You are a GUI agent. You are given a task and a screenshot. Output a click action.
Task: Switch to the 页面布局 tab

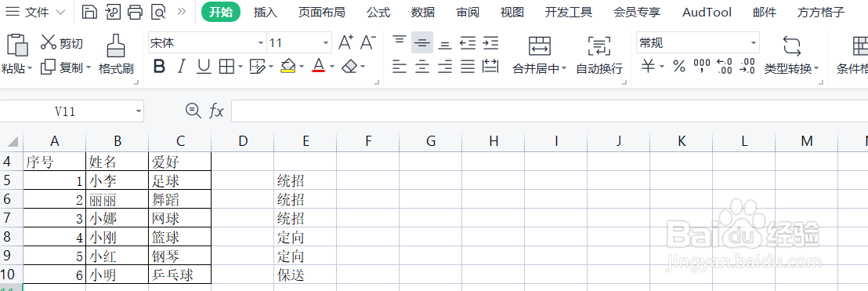click(322, 12)
